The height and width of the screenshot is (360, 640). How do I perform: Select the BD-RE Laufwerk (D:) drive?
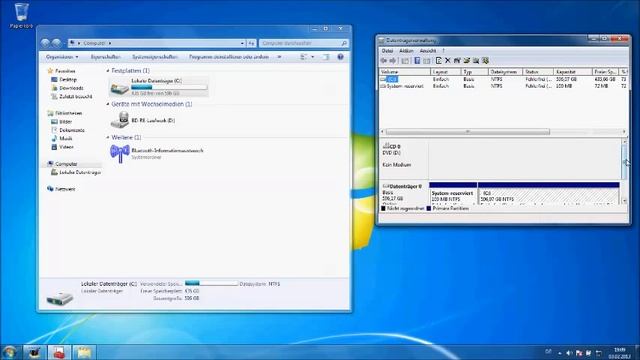[143, 120]
